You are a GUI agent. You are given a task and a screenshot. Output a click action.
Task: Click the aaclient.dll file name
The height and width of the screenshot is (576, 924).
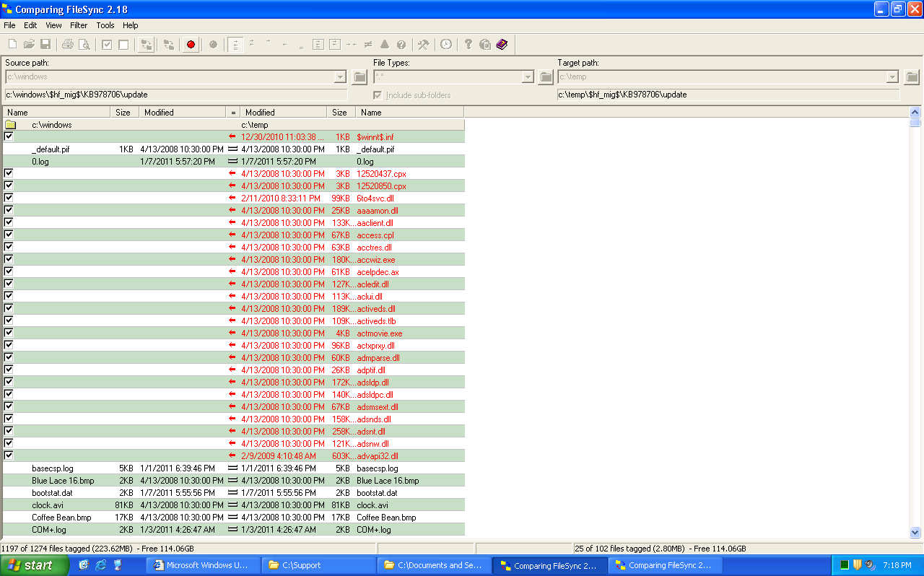click(375, 222)
